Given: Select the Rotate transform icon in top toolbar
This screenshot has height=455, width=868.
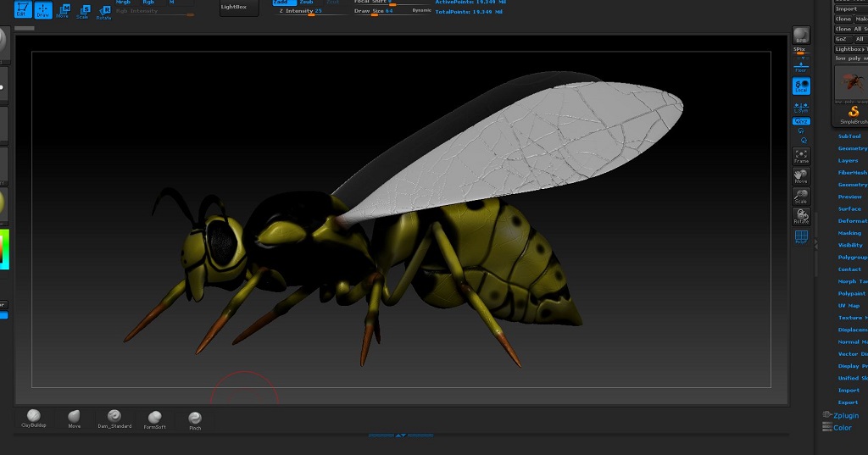Looking at the screenshot, I should 103,12.
